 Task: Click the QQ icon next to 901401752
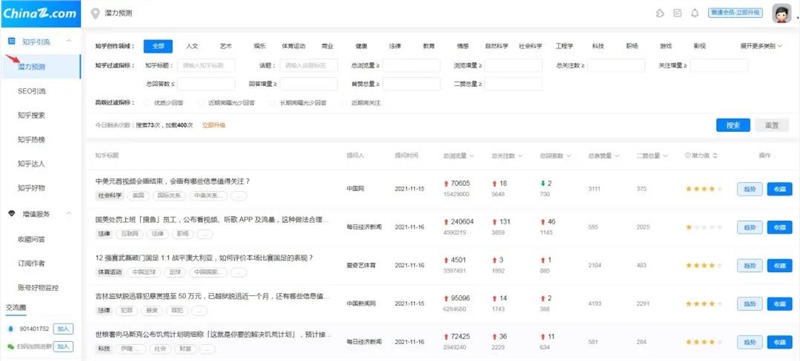point(11,329)
